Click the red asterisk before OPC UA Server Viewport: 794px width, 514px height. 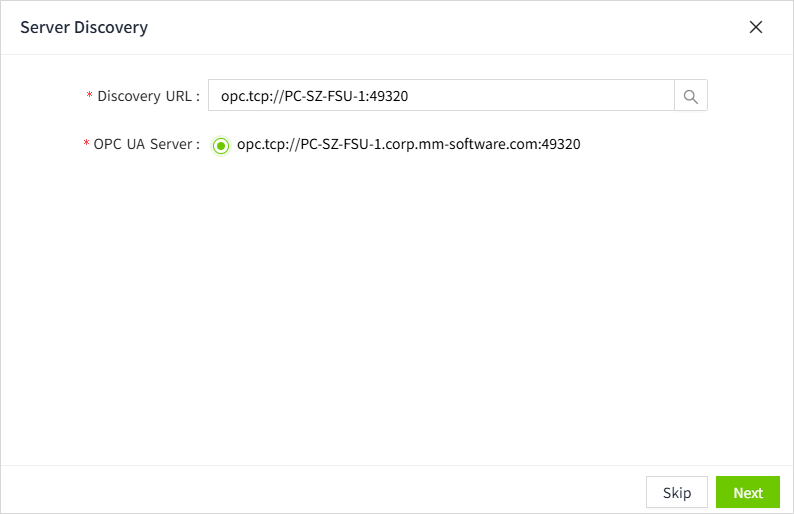tap(86, 145)
